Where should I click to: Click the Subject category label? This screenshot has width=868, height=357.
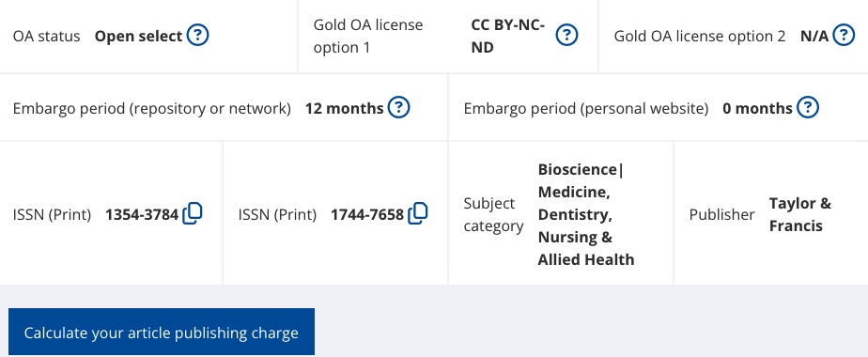pos(494,215)
